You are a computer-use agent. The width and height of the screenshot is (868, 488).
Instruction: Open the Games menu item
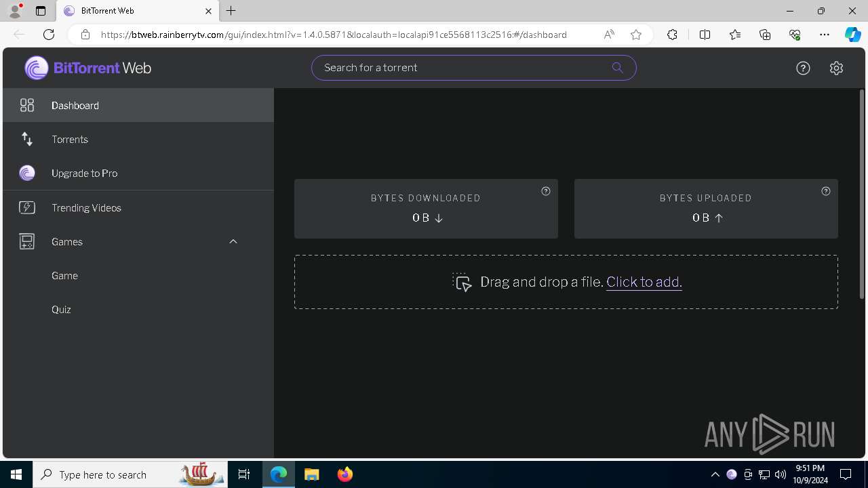[138, 241]
